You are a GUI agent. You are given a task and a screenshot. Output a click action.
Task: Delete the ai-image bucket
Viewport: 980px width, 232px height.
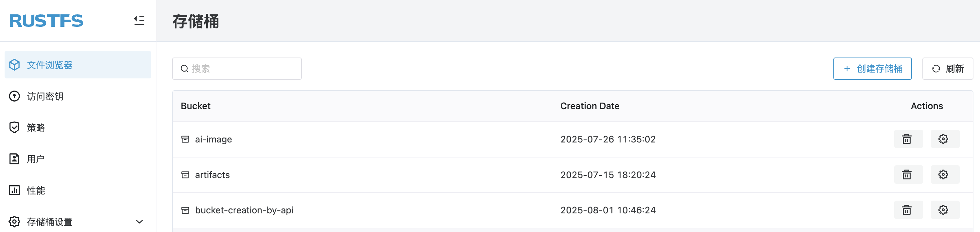point(908,139)
